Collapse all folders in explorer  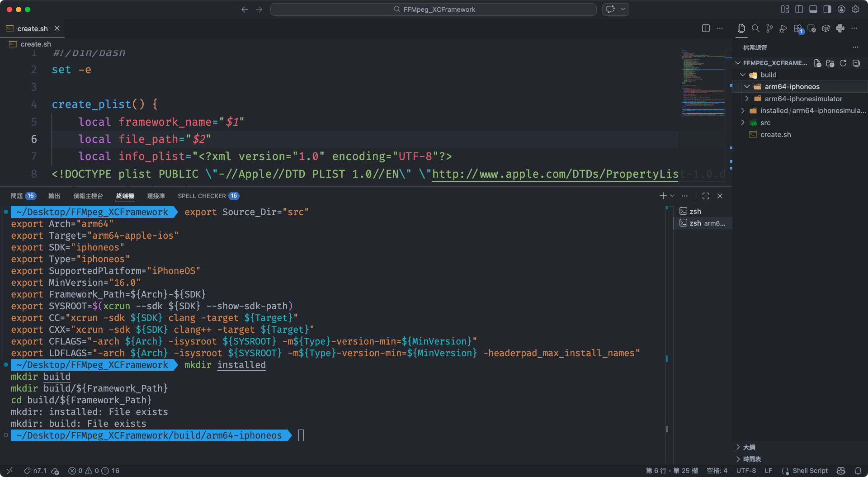pyautogui.click(x=856, y=63)
